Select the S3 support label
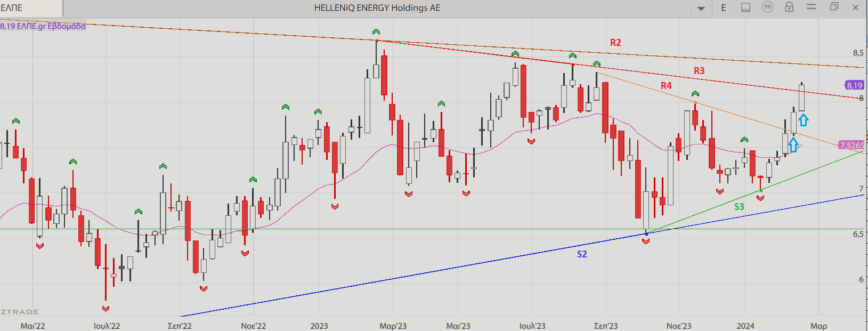Screen dimensions: 868x331 pyautogui.click(x=739, y=207)
